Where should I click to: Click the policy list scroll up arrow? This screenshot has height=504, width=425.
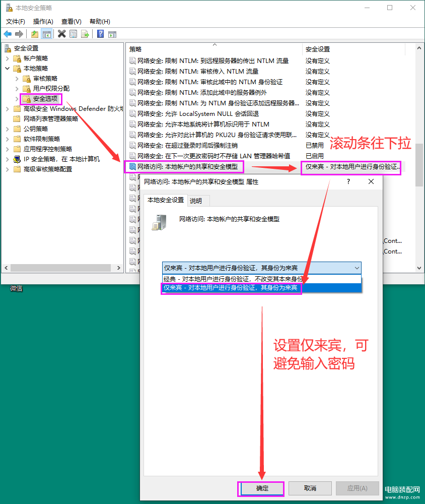click(419, 48)
